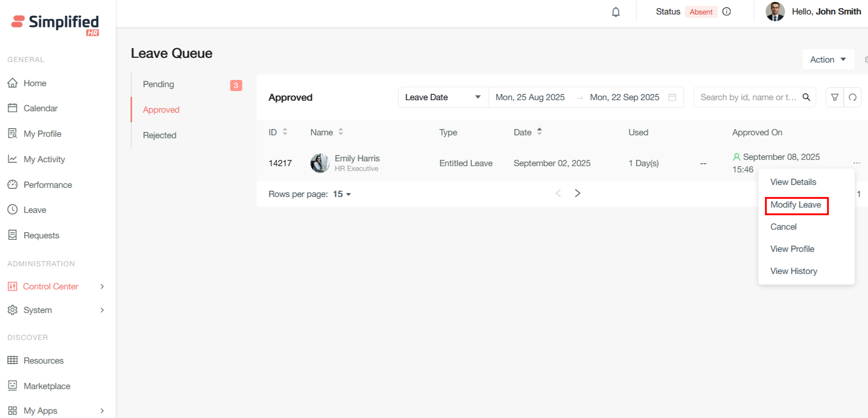This screenshot has height=418, width=868.
Task: Click the notification bell icon
Action: 615,12
